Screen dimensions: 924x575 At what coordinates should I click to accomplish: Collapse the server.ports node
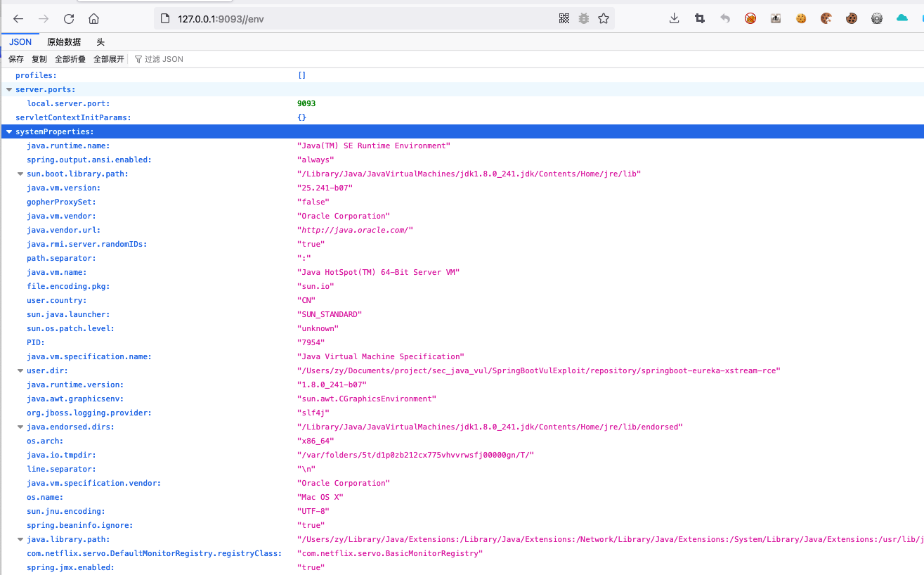[9, 89]
